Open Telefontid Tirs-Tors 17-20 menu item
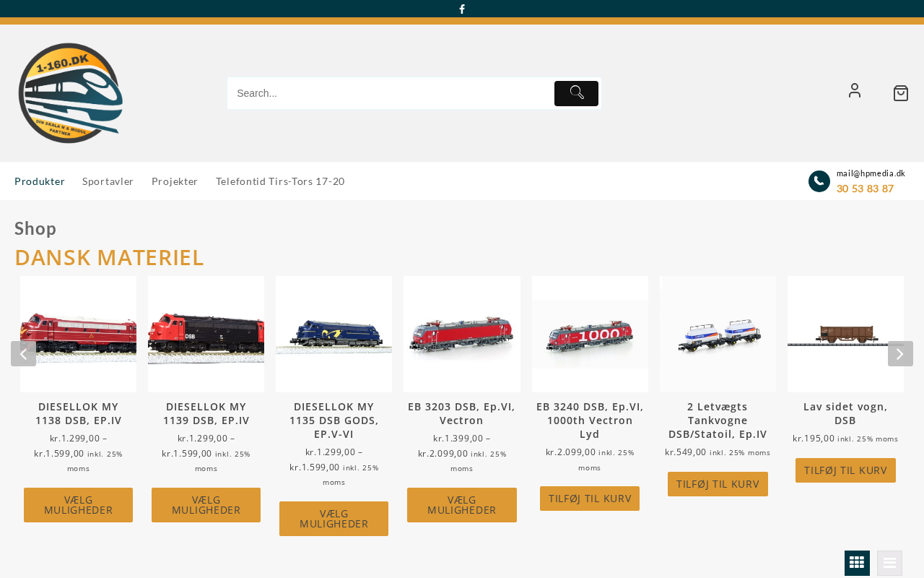The width and height of the screenshot is (924, 578). click(280, 181)
